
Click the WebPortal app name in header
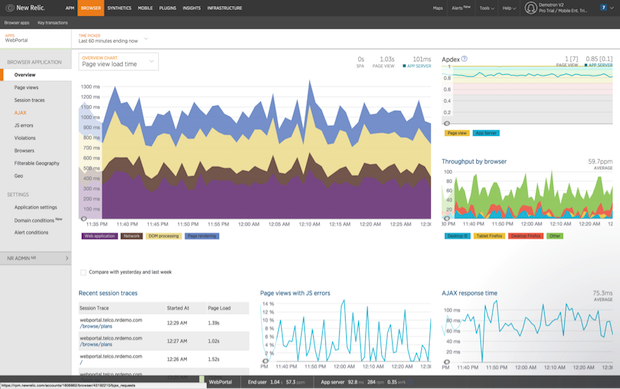[16, 40]
